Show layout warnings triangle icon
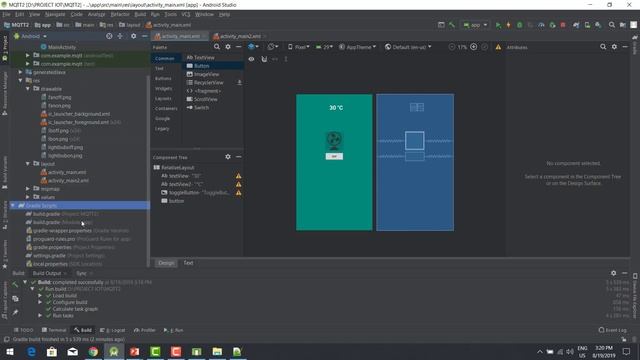 (x=498, y=47)
